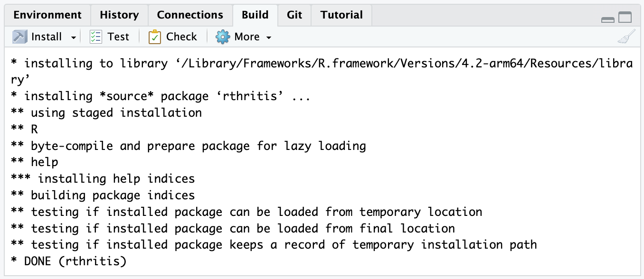
Task: Click the hammer Install icon
Action: (20, 37)
